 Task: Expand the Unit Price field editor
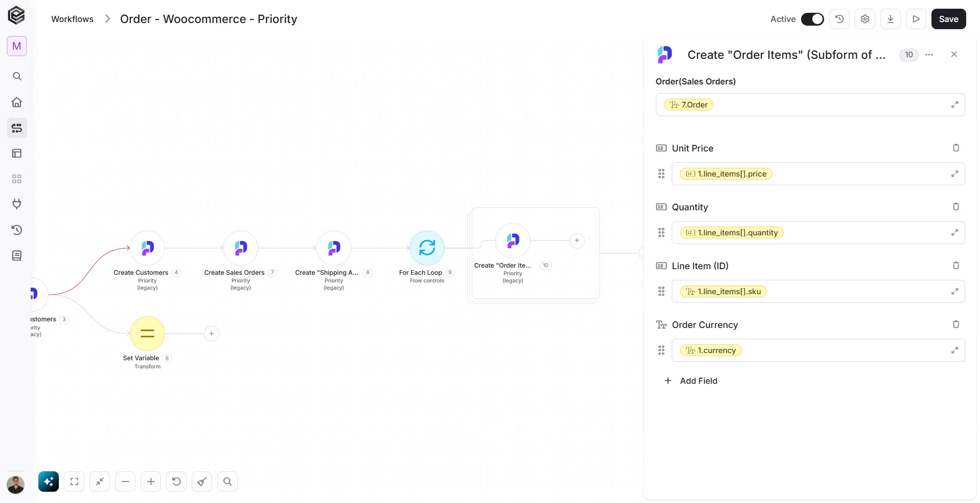point(954,174)
